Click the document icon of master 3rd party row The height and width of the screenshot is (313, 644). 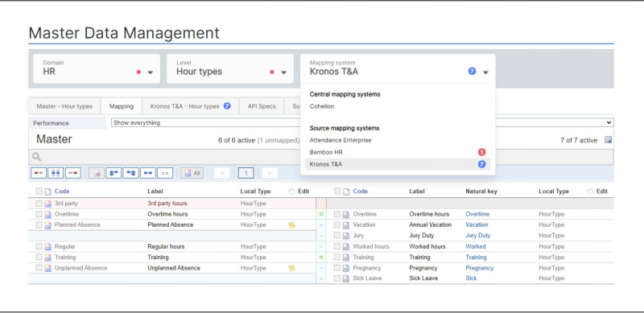47,204
